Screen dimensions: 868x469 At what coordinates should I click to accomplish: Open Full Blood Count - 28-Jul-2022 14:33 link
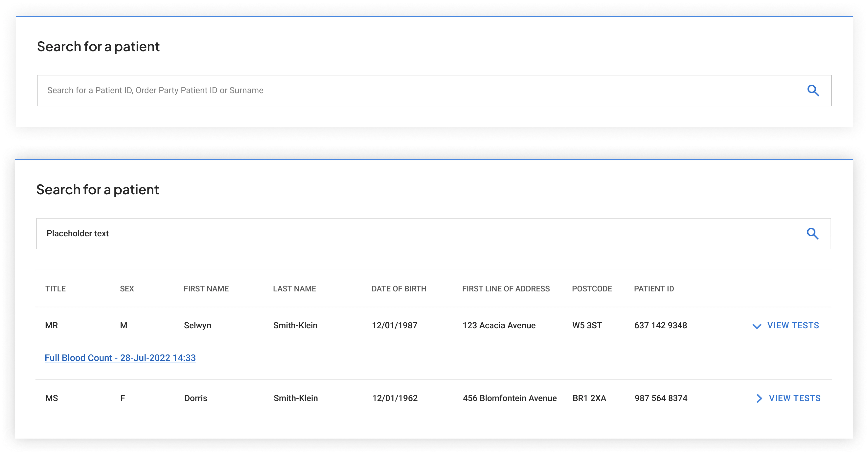coord(120,358)
